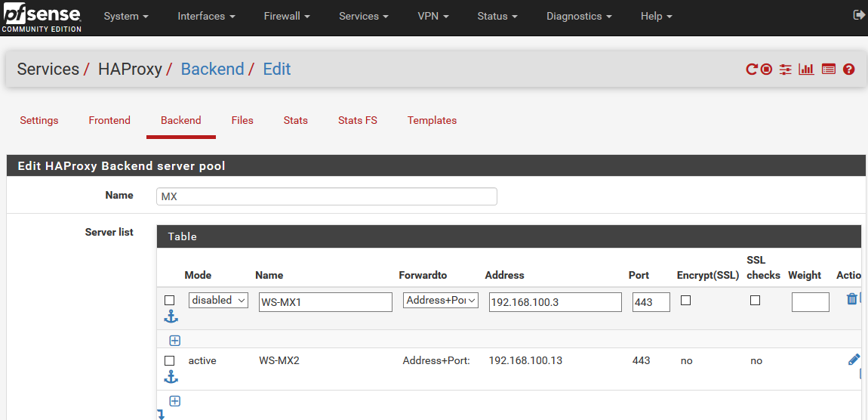Screen dimensions: 868x420
Task: Open the System menu
Action: click(126, 16)
